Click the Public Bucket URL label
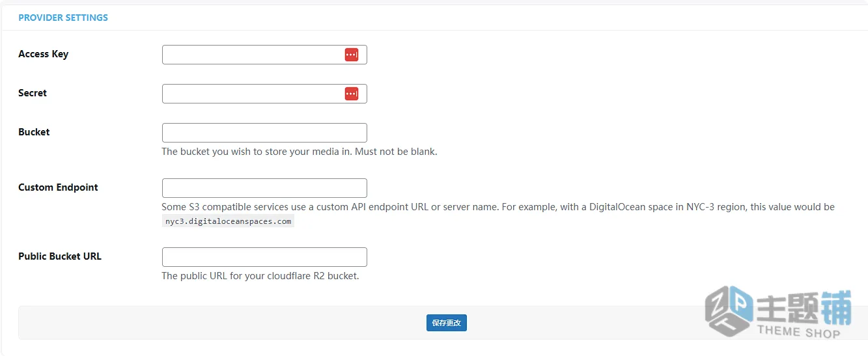Image resolution: width=868 pixels, height=356 pixels. coord(60,256)
